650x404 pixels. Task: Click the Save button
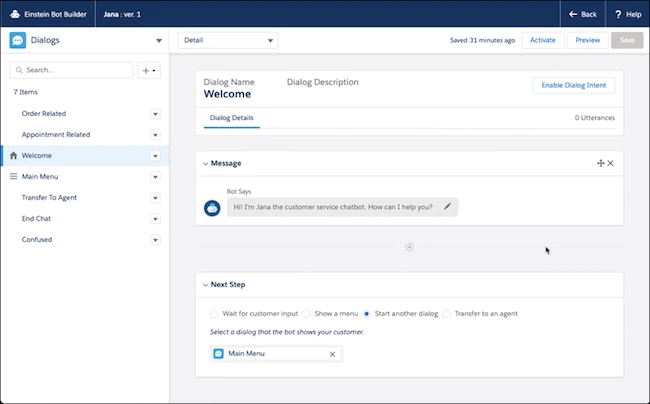point(627,40)
